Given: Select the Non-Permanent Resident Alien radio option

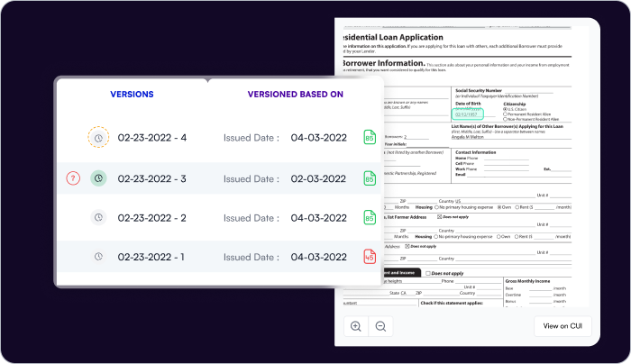Looking at the screenshot, I should click(506, 119).
